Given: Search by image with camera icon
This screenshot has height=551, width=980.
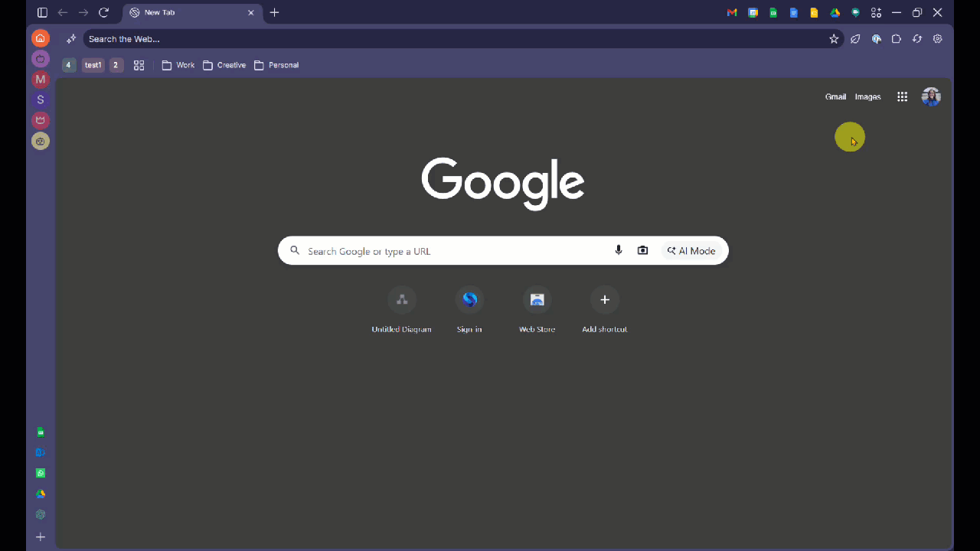Looking at the screenshot, I should [643, 250].
